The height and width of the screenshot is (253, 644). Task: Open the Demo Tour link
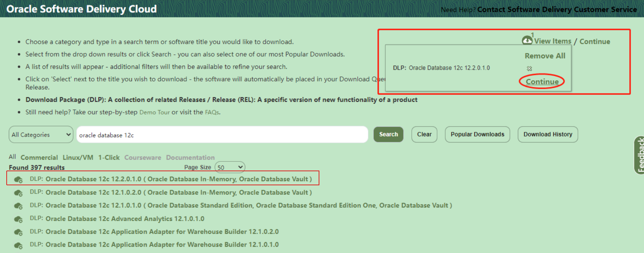point(155,112)
